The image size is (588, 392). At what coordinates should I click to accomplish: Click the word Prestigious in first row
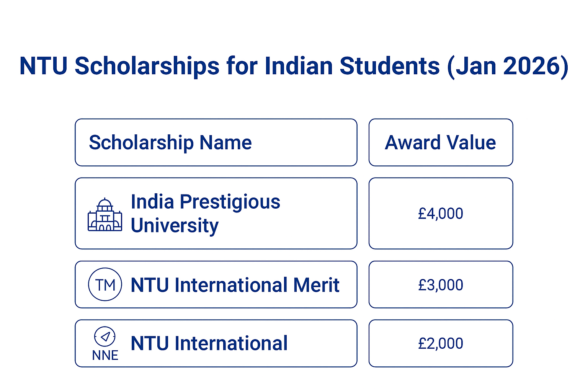tap(230, 202)
